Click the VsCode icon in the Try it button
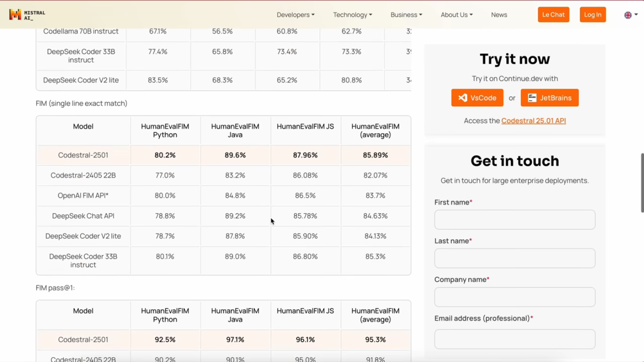Image resolution: width=644 pixels, height=362 pixels. click(x=463, y=98)
